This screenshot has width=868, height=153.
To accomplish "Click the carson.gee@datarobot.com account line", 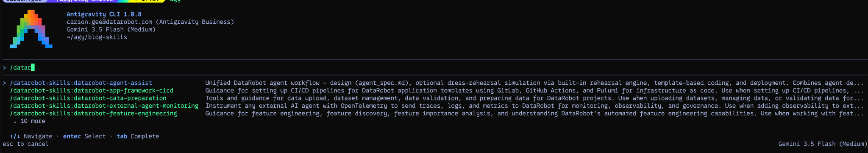I will 150,22.
